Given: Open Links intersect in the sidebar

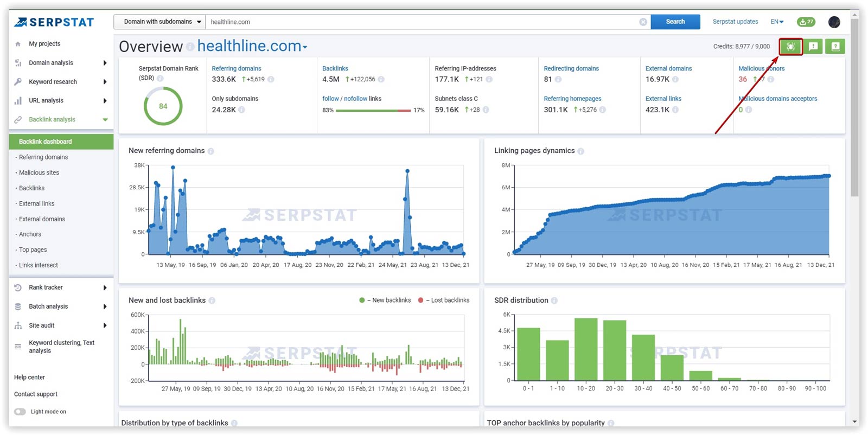Looking at the screenshot, I should click(x=39, y=265).
